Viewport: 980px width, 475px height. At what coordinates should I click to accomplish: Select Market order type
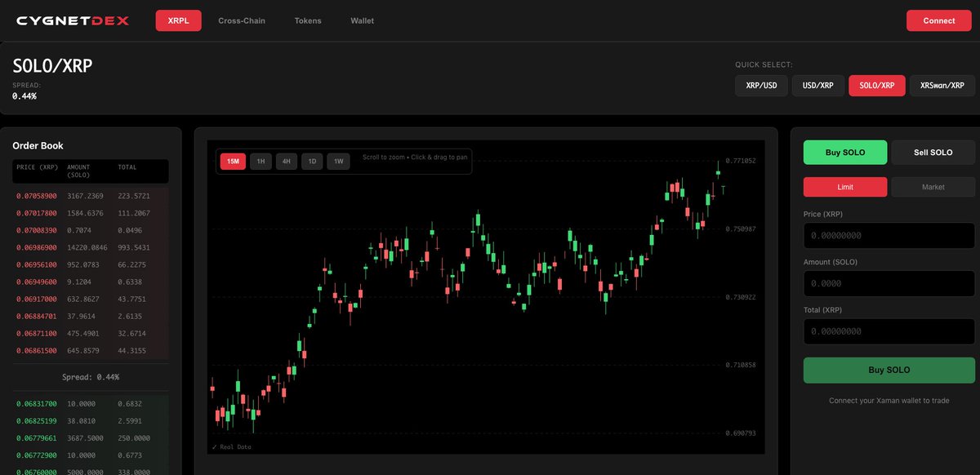pyautogui.click(x=933, y=187)
